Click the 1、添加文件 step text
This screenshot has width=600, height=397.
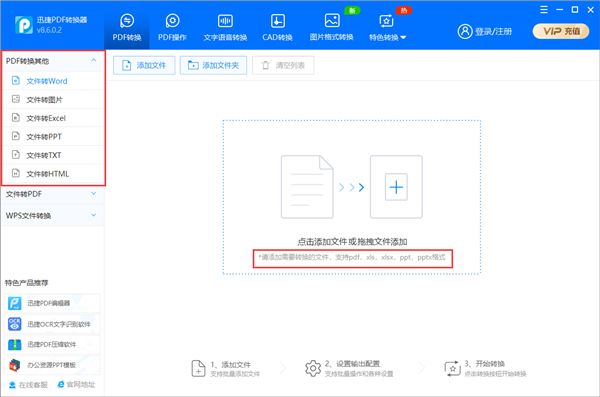230,364
